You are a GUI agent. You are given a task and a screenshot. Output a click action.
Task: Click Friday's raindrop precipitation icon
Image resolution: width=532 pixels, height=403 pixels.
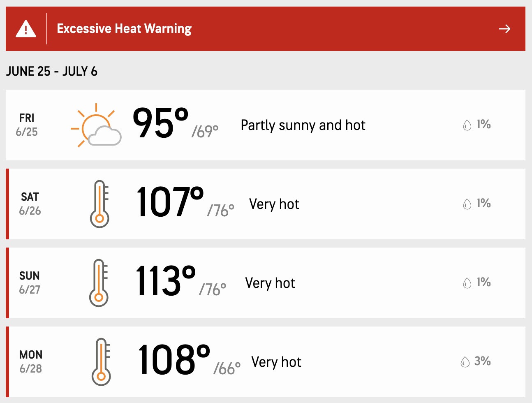tap(467, 125)
